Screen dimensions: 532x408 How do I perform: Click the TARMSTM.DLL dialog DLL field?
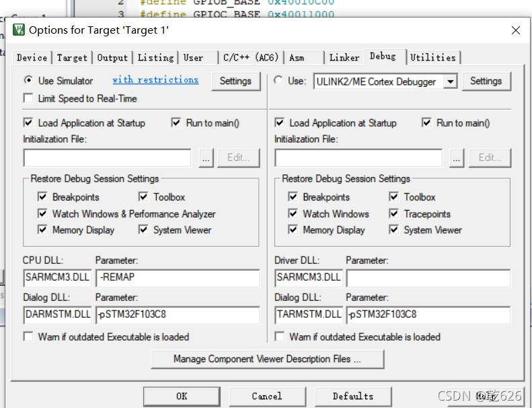click(x=309, y=314)
